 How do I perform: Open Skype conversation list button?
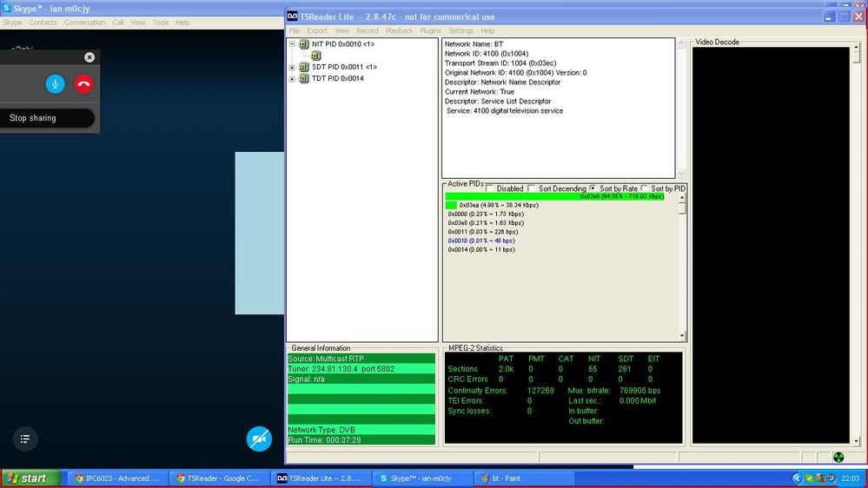[x=25, y=439]
